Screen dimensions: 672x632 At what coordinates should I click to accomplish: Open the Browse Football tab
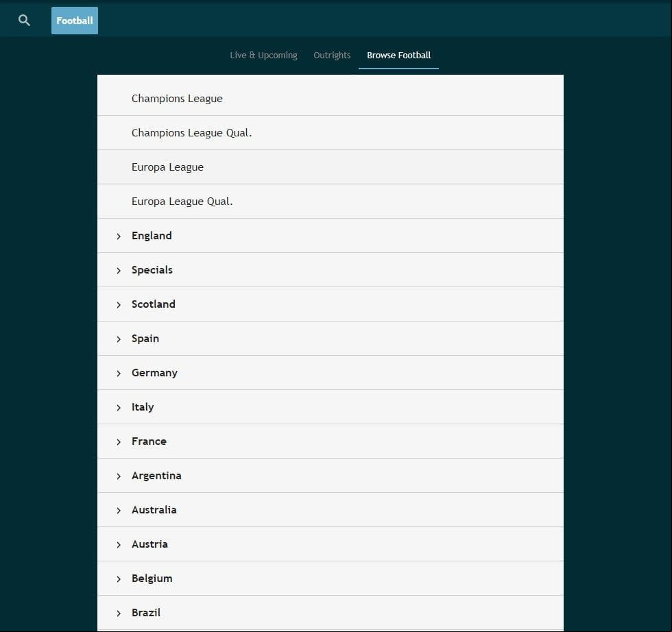click(398, 56)
